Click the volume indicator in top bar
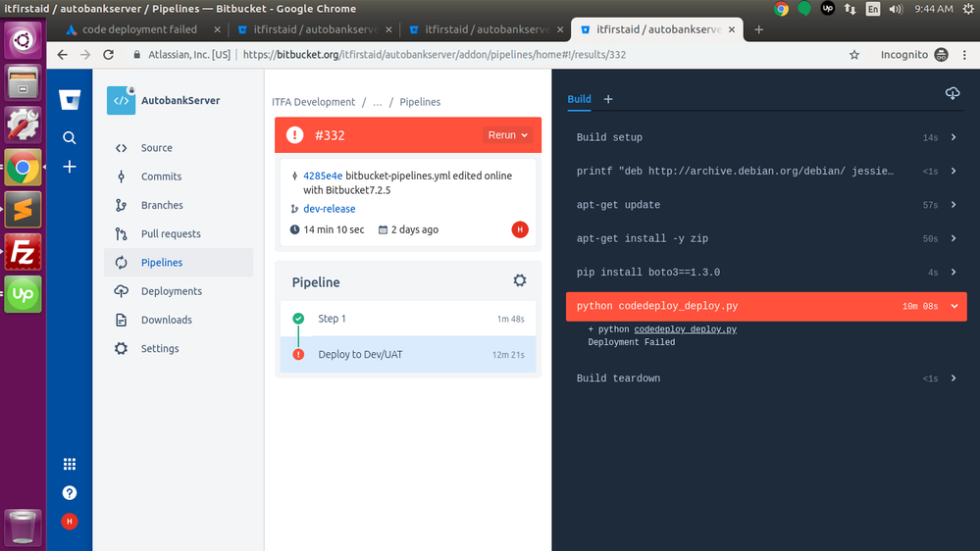This screenshot has width=980, height=551. point(896,9)
